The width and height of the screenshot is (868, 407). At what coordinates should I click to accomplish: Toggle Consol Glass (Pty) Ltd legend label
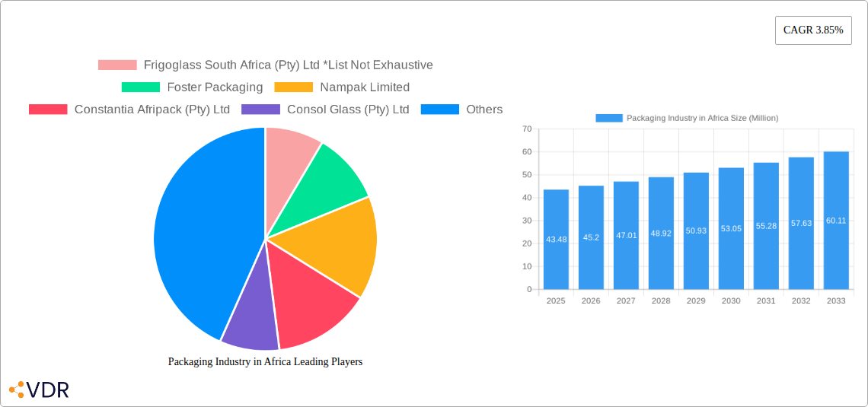tap(348, 110)
